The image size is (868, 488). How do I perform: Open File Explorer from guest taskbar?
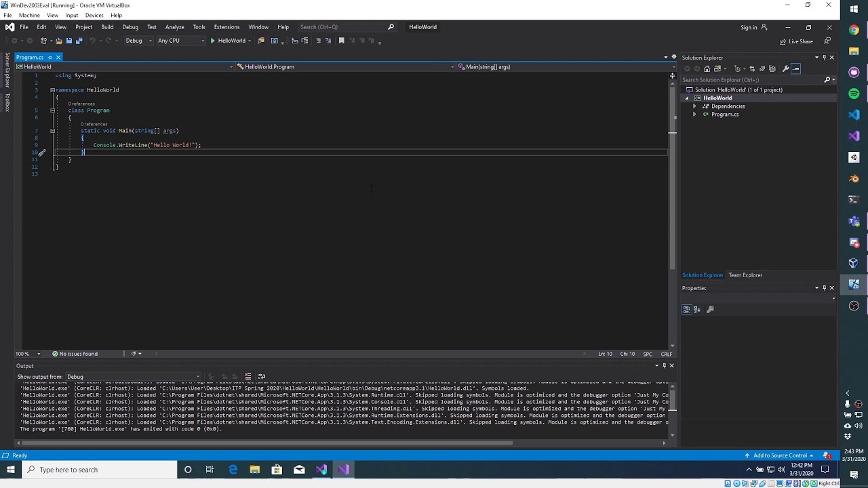click(x=255, y=470)
